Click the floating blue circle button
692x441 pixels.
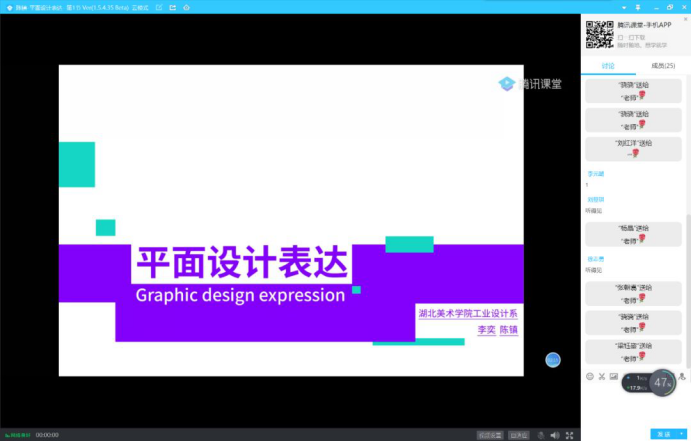(x=553, y=360)
